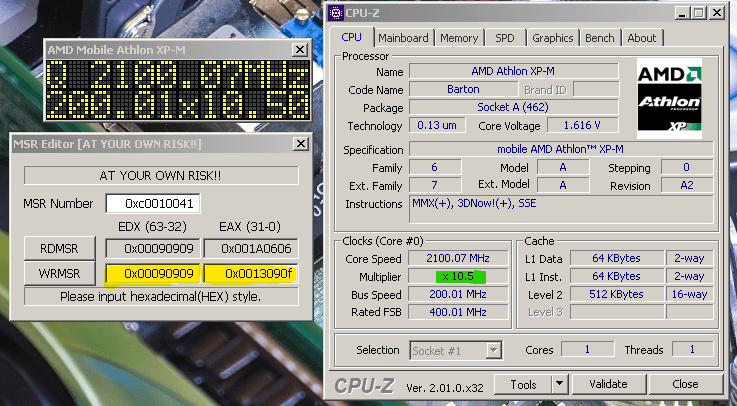The image size is (737, 406).
Task: Click the Core Speed value 2100.07 MHz
Action: [x=458, y=258]
